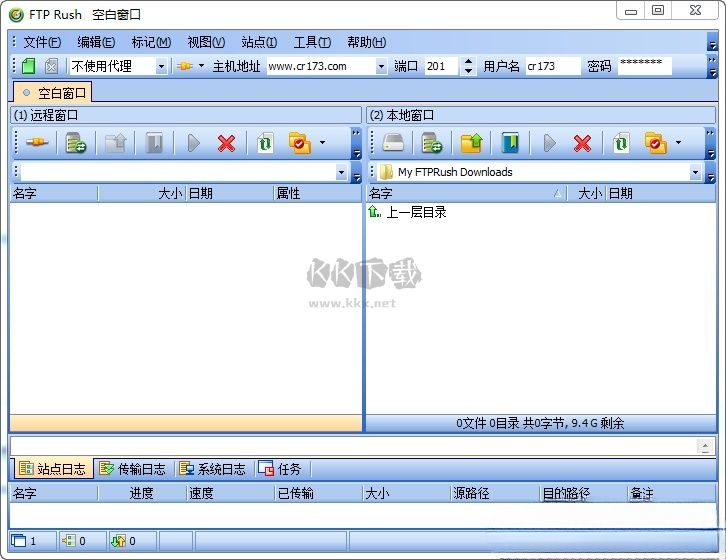
Task: Click the gray close-tab document icon
Action: click(x=51, y=66)
